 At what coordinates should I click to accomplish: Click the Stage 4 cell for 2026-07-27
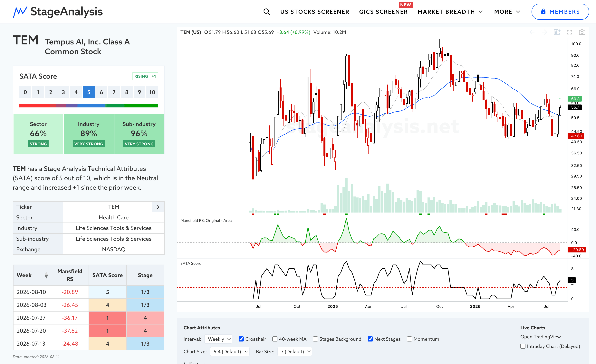tap(145, 318)
